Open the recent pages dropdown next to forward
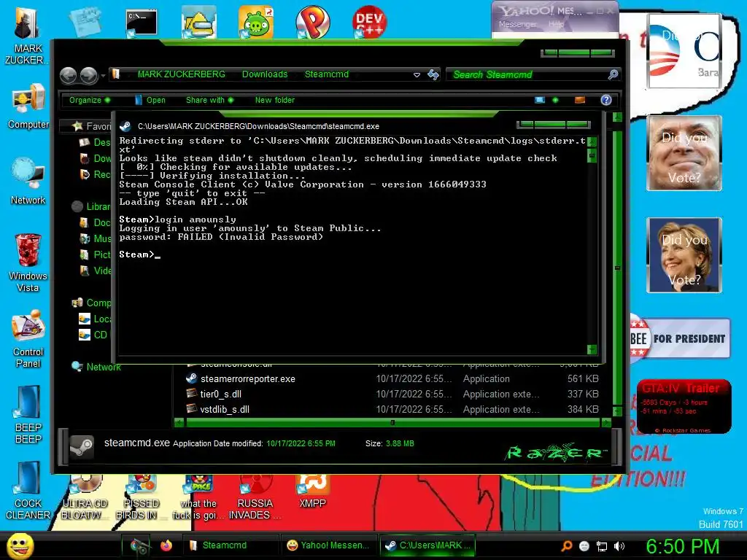This screenshot has height=560, width=747. pyautogui.click(x=102, y=75)
